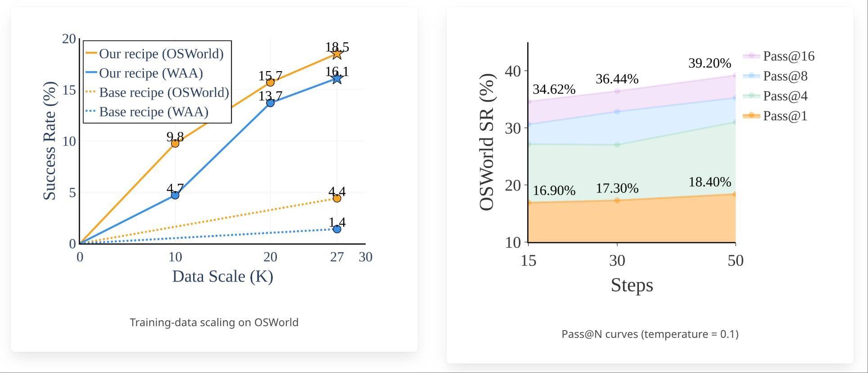
Task: Select the orange data point labeled 9.8
Action: point(175,143)
